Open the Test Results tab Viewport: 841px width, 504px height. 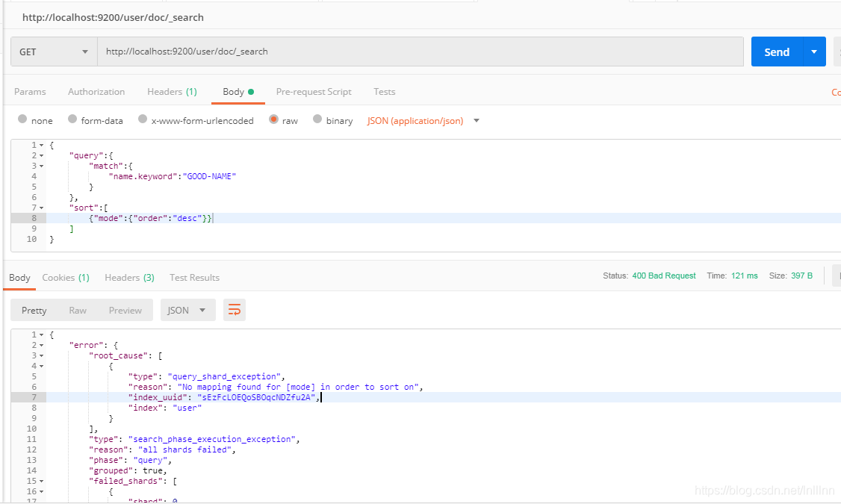(x=194, y=277)
